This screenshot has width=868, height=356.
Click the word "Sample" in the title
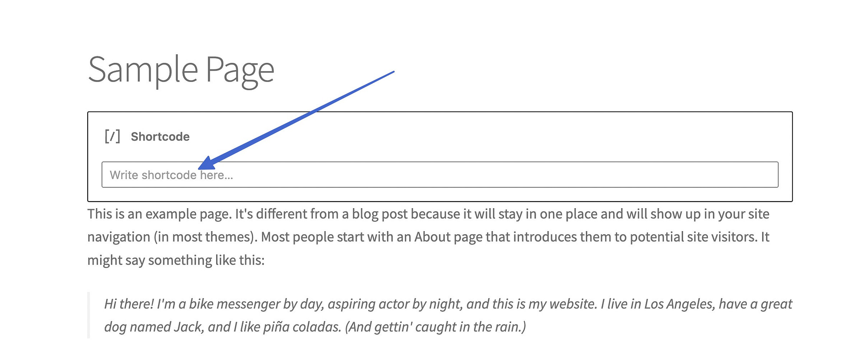pyautogui.click(x=143, y=70)
